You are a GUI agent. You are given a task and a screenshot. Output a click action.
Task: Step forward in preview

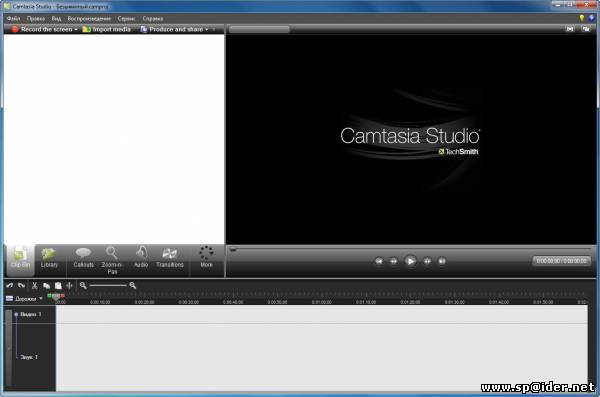click(427, 261)
